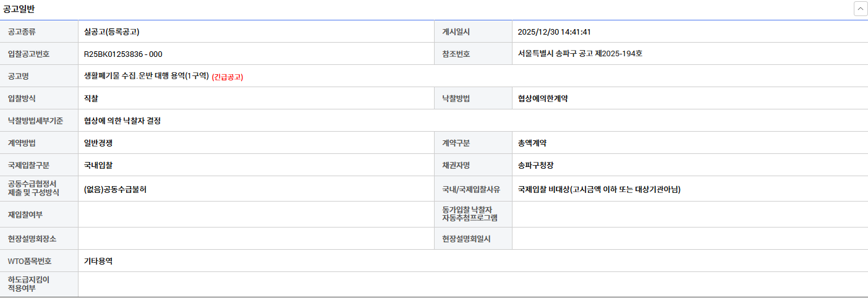Click the reference number 서울특별시 송파구 공고 제2025-194호
868x298 pixels.
pos(580,54)
